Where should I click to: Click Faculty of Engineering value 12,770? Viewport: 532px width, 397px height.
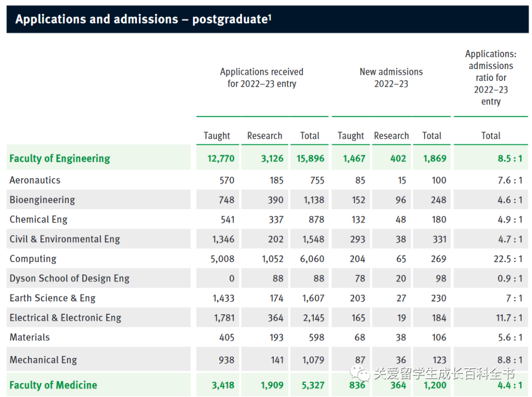[x=221, y=159]
